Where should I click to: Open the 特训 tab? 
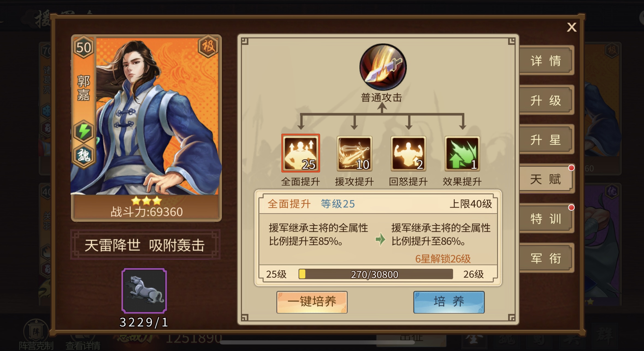546,219
